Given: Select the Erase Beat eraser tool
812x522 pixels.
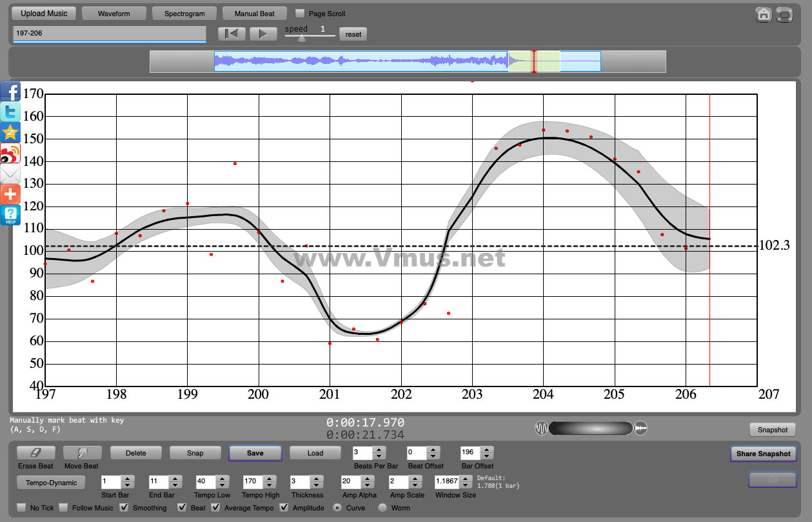Looking at the screenshot, I should (36, 453).
